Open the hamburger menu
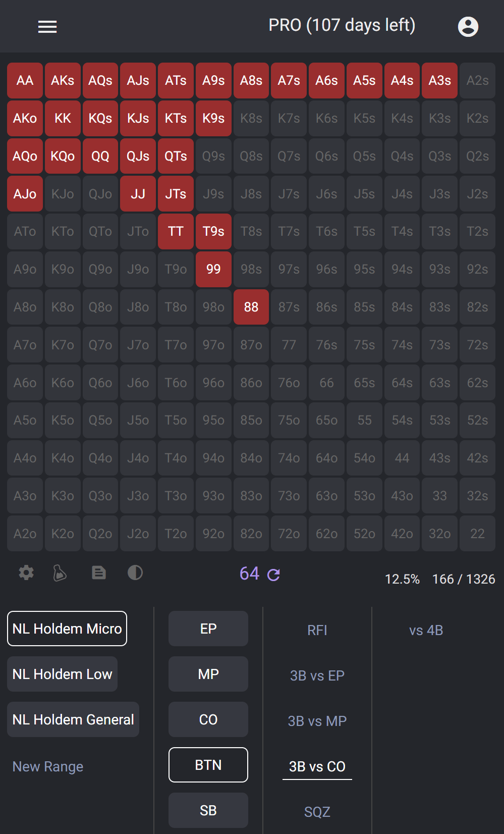The image size is (504, 834). pyautogui.click(x=47, y=27)
